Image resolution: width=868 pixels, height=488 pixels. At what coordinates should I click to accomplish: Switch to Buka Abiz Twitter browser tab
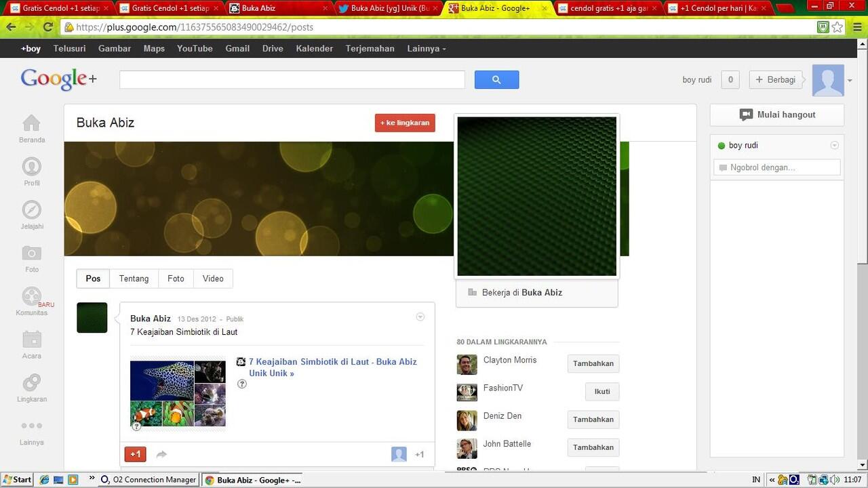(389, 8)
